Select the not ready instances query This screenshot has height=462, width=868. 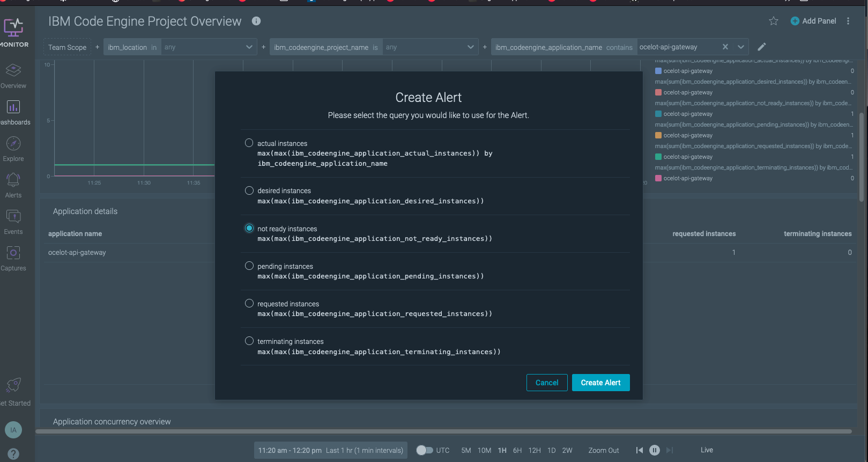pyautogui.click(x=249, y=228)
